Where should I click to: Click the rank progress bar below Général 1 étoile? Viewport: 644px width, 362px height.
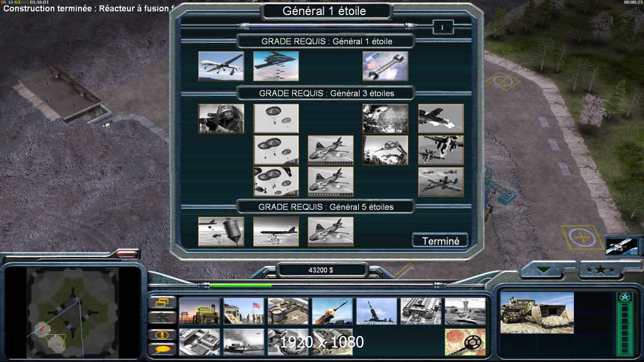click(327, 26)
